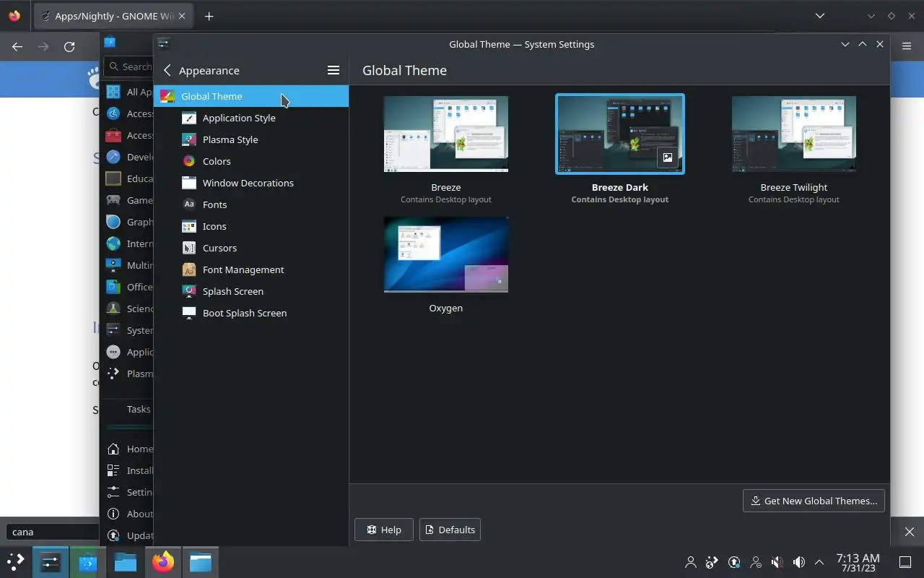The image size is (924, 578).
Task: Open the application launcher in the taskbar
Action: click(16, 561)
